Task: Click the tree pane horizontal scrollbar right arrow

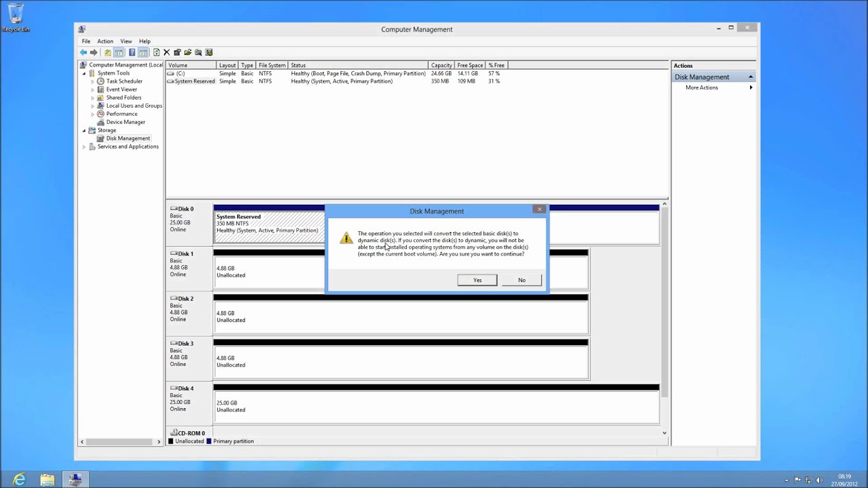Action: (x=159, y=441)
